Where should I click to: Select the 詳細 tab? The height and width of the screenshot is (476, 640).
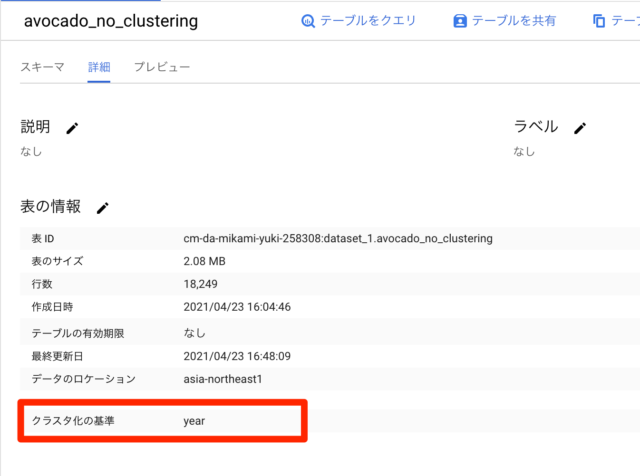[99, 67]
